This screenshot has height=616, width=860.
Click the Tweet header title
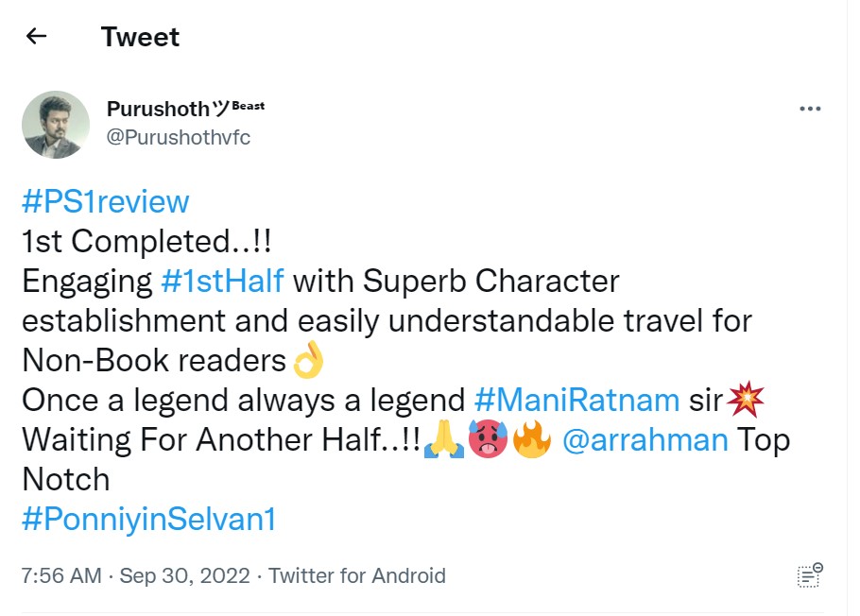(140, 37)
